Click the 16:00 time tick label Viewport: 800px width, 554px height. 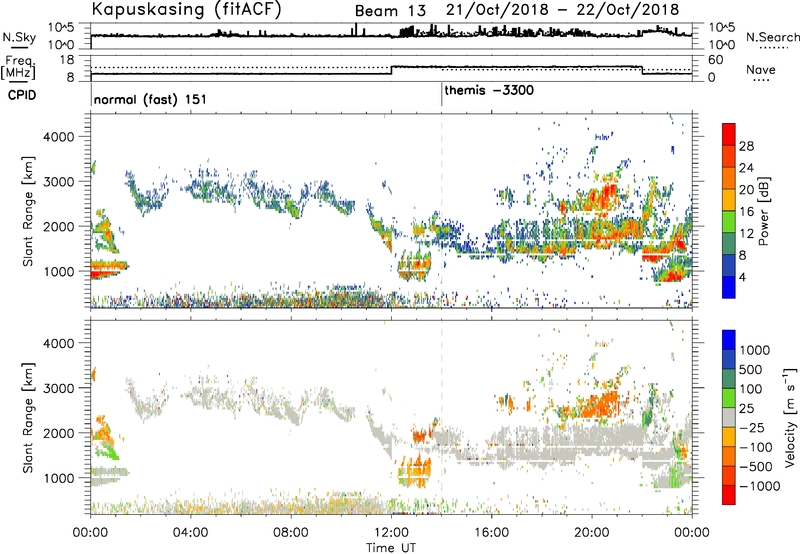point(491,533)
